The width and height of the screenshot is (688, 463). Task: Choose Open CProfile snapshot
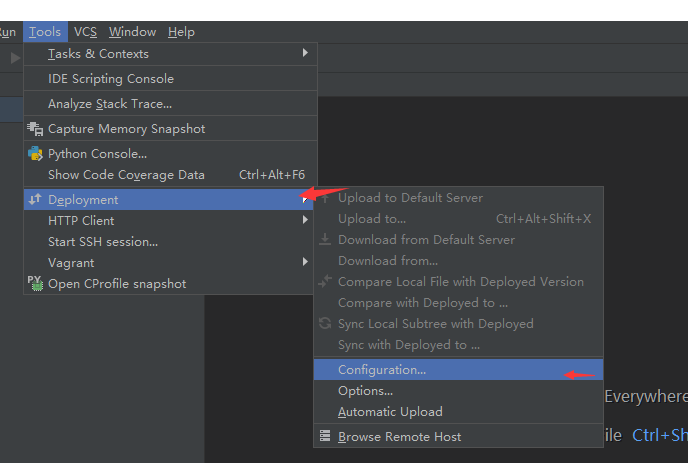(169, 284)
